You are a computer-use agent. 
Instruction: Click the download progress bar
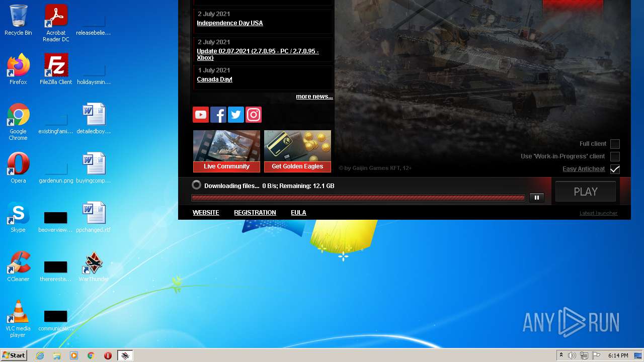point(358,198)
